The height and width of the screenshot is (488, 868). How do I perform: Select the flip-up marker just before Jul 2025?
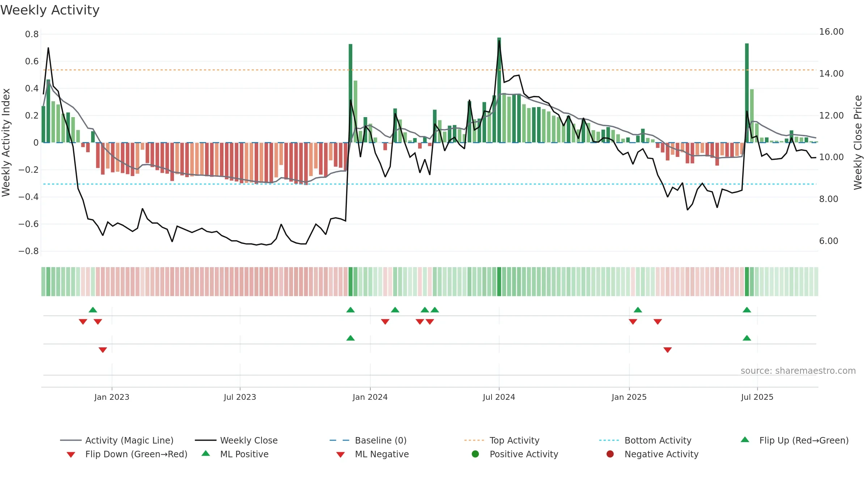(x=747, y=310)
